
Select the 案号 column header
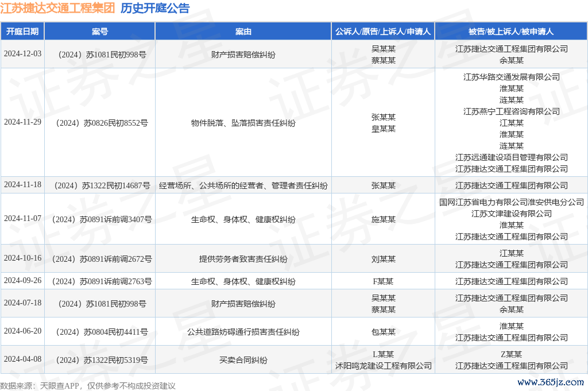click(x=100, y=32)
